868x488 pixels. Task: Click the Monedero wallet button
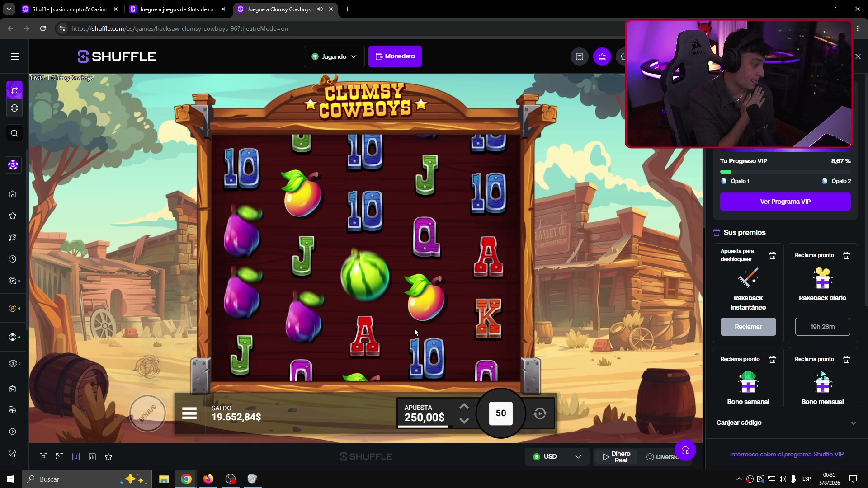tap(395, 56)
